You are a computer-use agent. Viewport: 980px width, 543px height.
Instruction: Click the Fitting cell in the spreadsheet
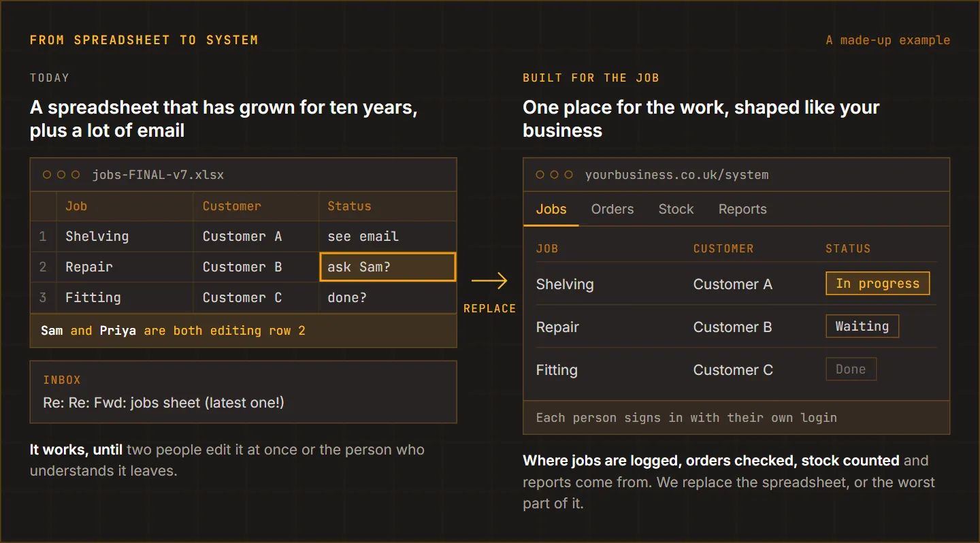(125, 297)
